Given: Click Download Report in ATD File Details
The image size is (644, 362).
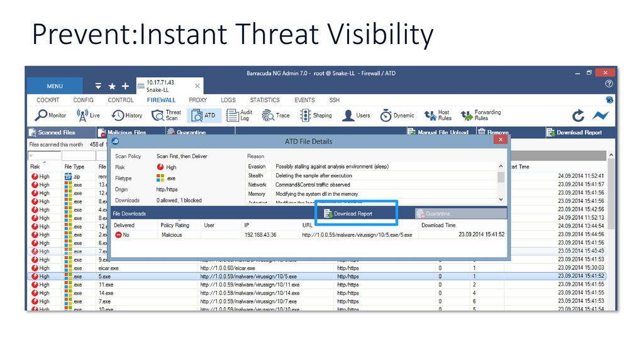Looking at the screenshot, I should pyautogui.click(x=348, y=214).
